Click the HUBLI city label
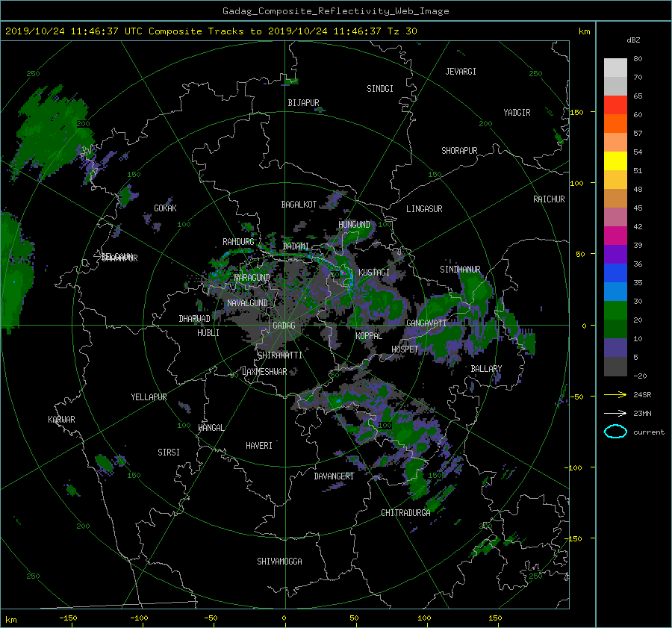The image size is (672, 628). tap(208, 333)
